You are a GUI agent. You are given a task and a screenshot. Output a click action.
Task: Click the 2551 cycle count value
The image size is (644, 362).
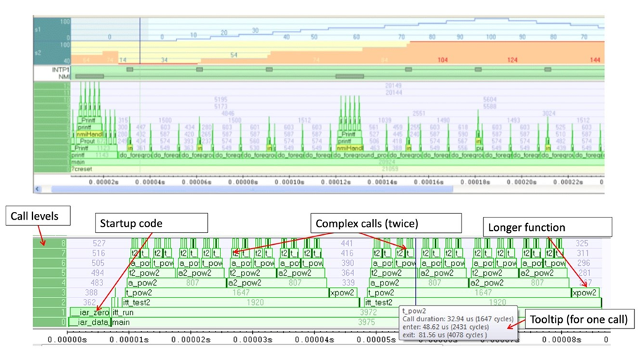tap(419, 113)
